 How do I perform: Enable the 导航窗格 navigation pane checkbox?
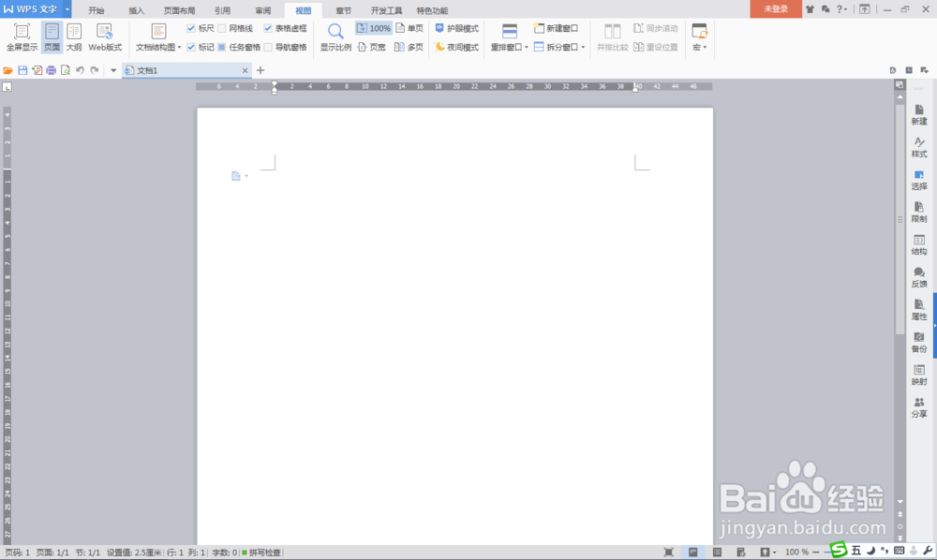tap(268, 47)
